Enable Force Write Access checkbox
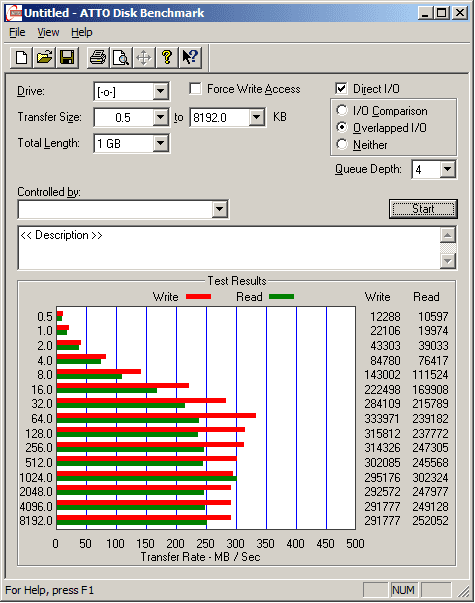This screenshot has width=475, height=603. (x=195, y=89)
